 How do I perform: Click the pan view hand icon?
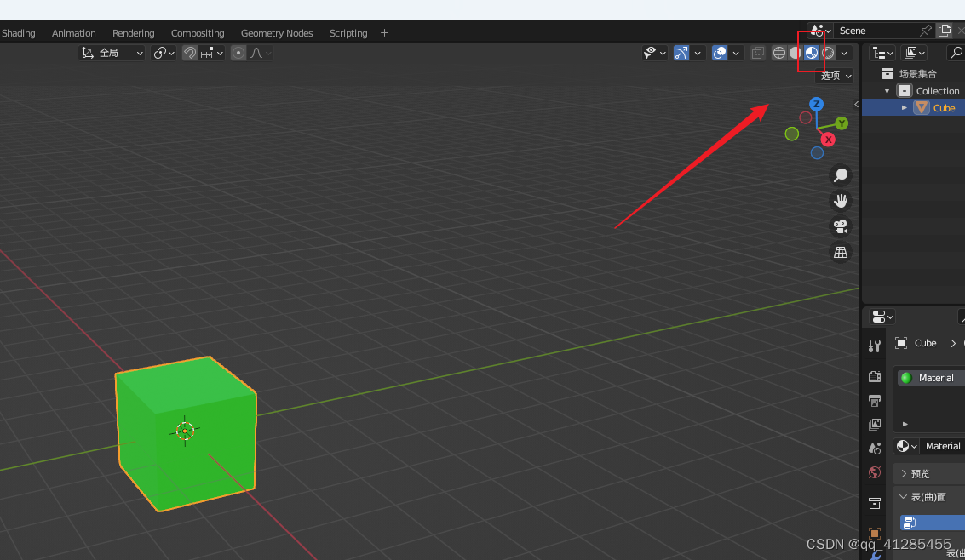(x=841, y=201)
